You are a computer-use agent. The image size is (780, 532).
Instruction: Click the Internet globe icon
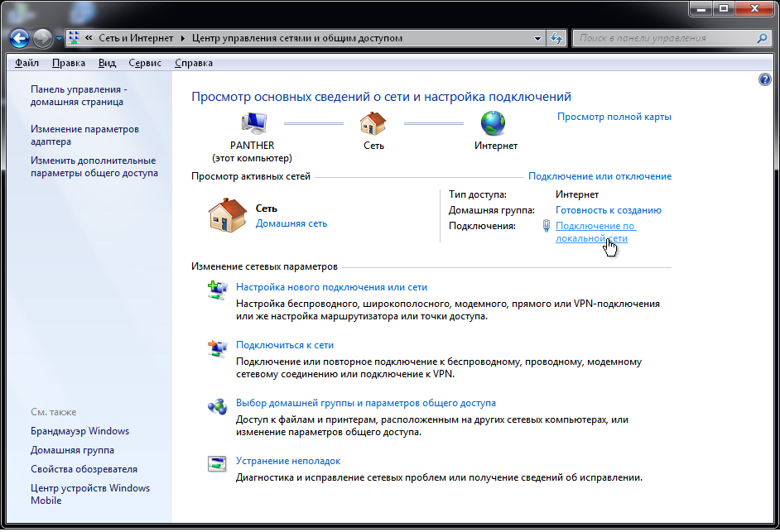pos(494,123)
